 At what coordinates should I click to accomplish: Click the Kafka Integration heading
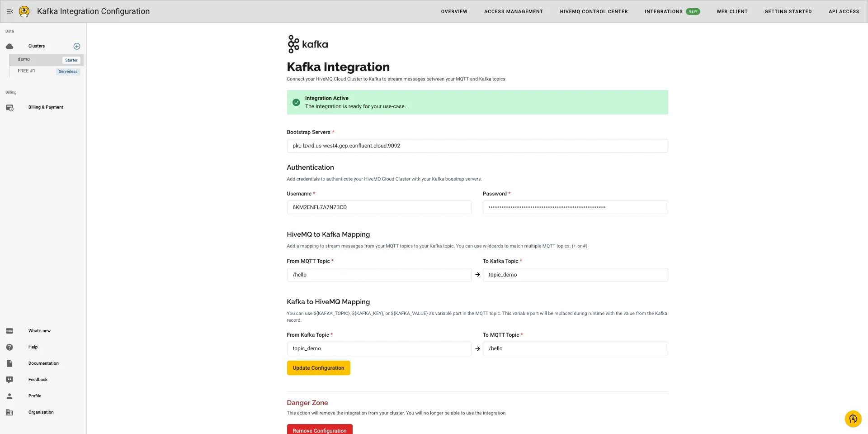pos(338,67)
